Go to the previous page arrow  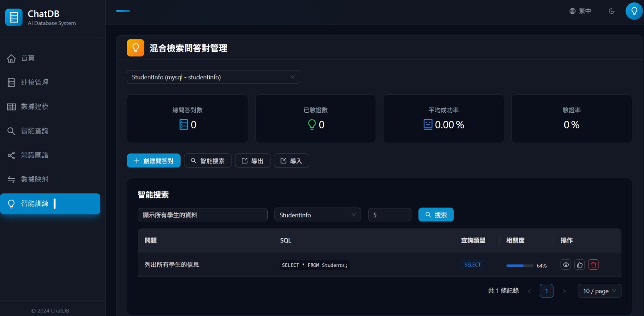click(529, 291)
